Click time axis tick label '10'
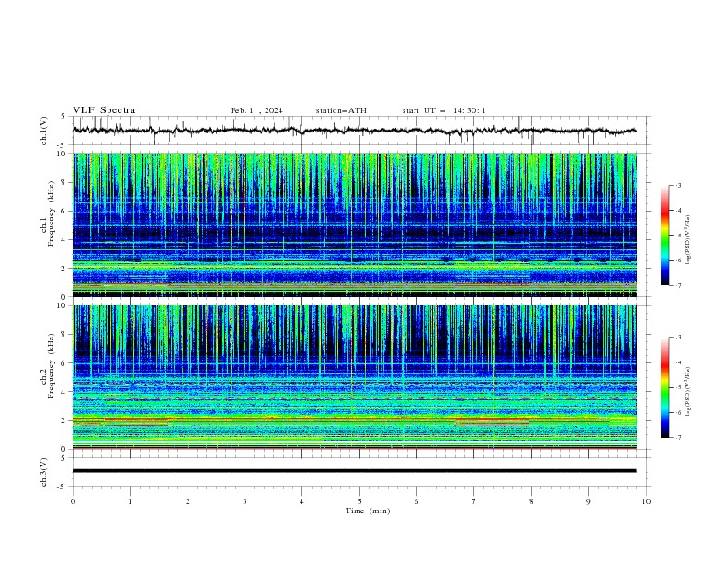728x563 pixels. tap(646, 501)
